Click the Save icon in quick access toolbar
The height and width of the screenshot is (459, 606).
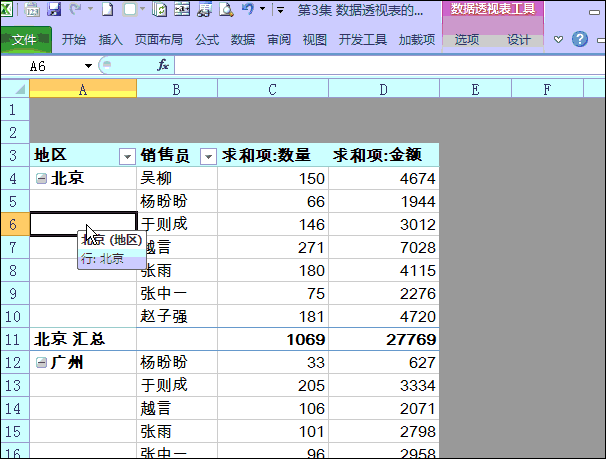pos(54,10)
